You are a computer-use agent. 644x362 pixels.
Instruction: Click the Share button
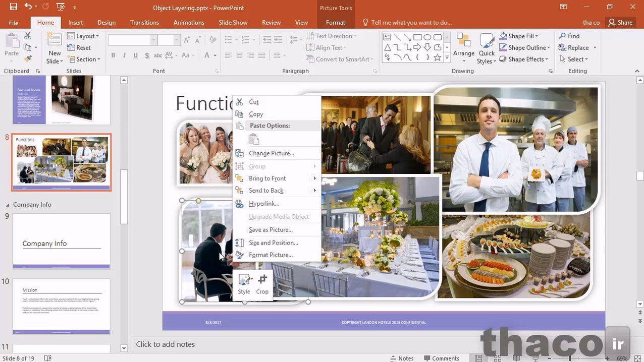pyautogui.click(x=620, y=22)
